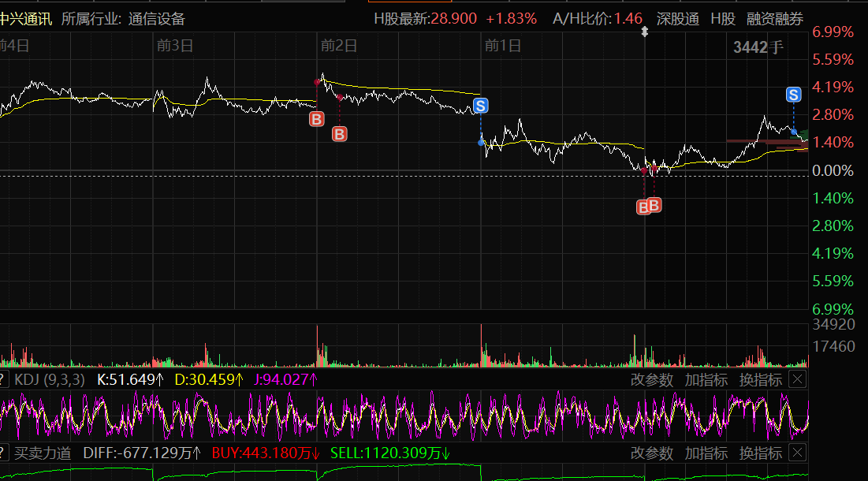Click the 买卖力道 panel question-mark help icon
The image size is (868, 481).
pyautogui.click(x=3, y=453)
